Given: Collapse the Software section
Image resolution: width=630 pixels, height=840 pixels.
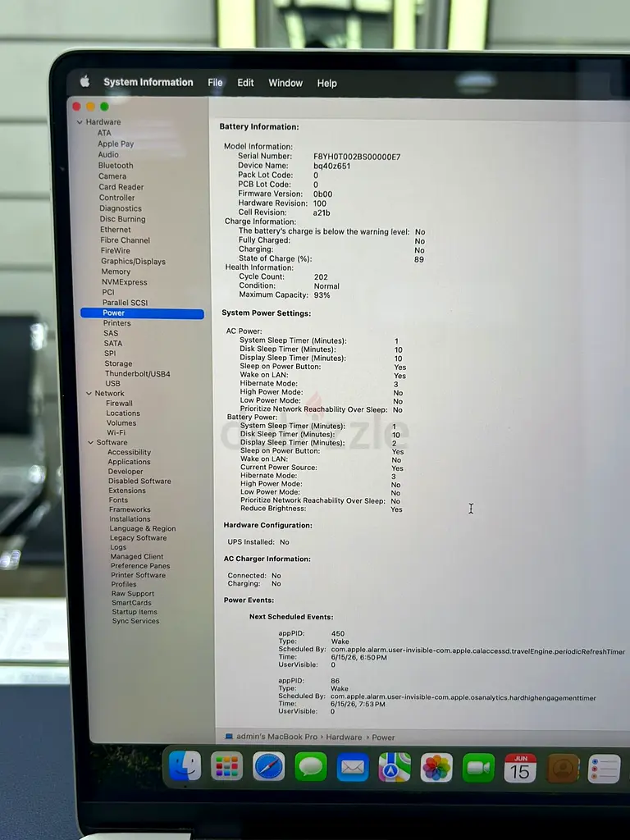Looking at the screenshot, I should (90, 442).
